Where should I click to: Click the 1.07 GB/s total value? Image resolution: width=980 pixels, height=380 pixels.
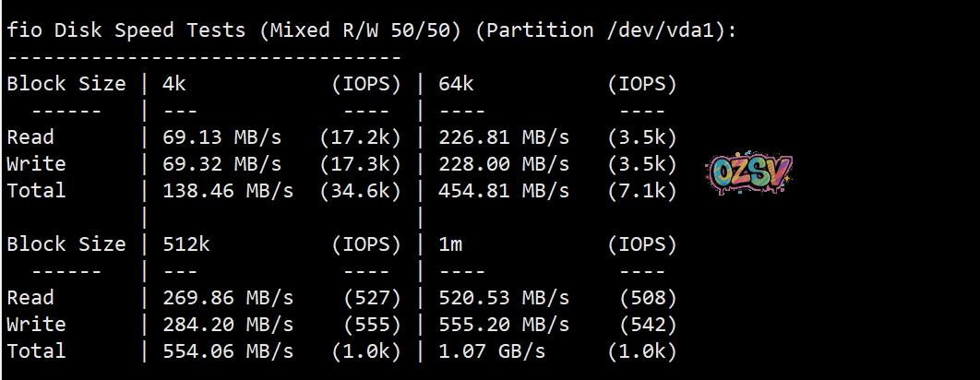pos(491,351)
